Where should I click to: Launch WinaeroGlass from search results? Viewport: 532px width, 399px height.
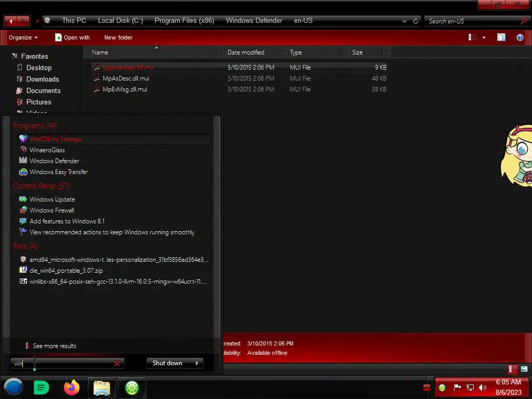[x=114, y=150]
